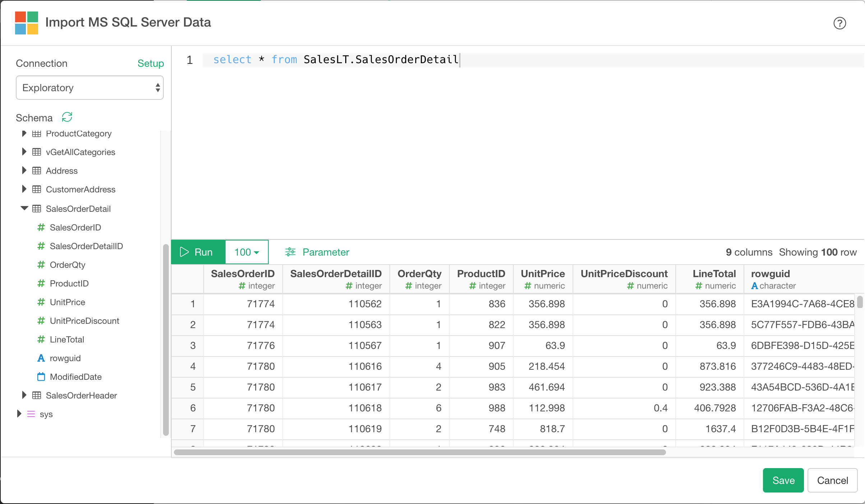Click the rowguid character type icon
Image resolution: width=865 pixels, height=504 pixels.
pyautogui.click(x=41, y=358)
